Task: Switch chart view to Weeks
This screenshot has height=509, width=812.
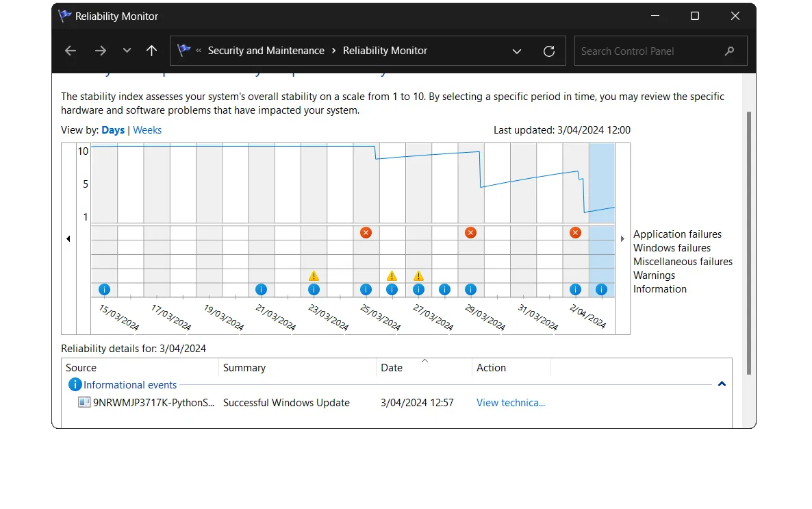Action: click(x=147, y=130)
